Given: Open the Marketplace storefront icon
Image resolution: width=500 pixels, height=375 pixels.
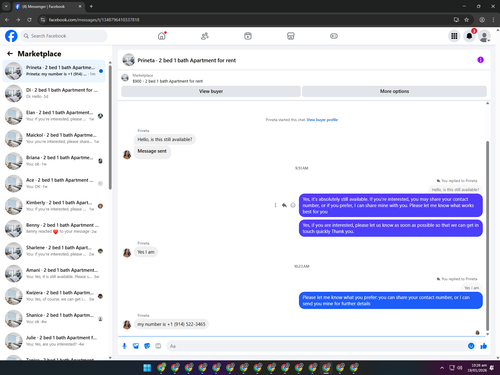Looking at the screenshot, I should [x=291, y=36].
